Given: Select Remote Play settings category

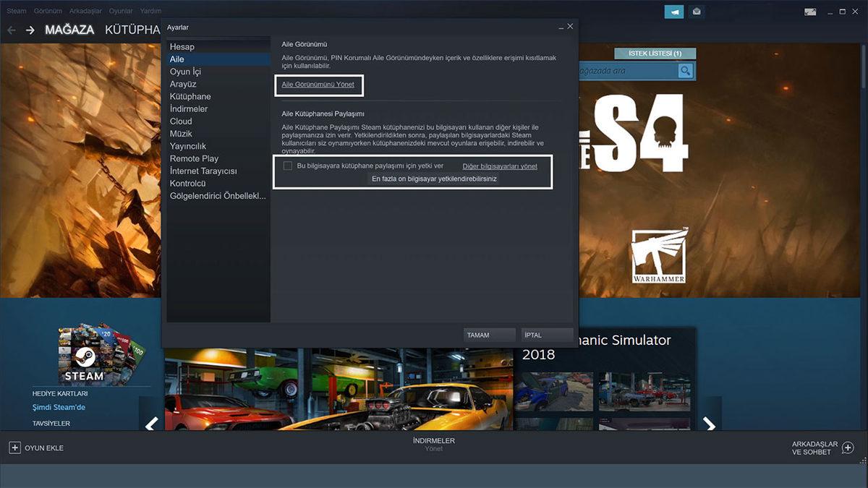Looking at the screenshot, I should pyautogui.click(x=194, y=158).
